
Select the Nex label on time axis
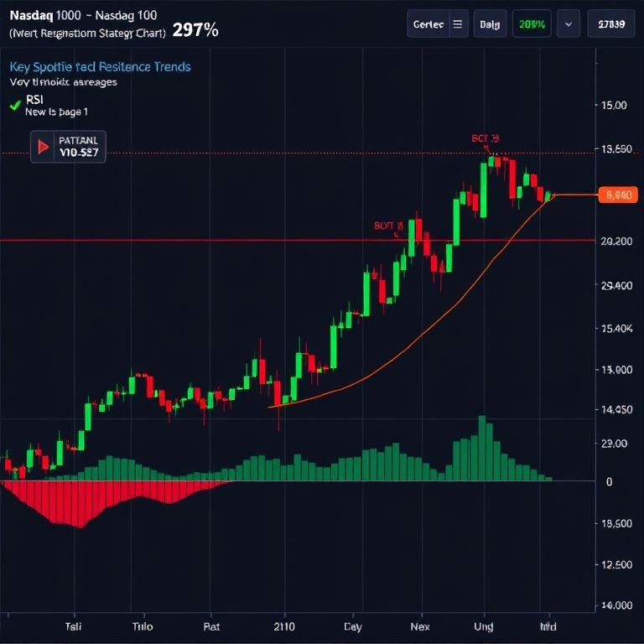(x=419, y=626)
